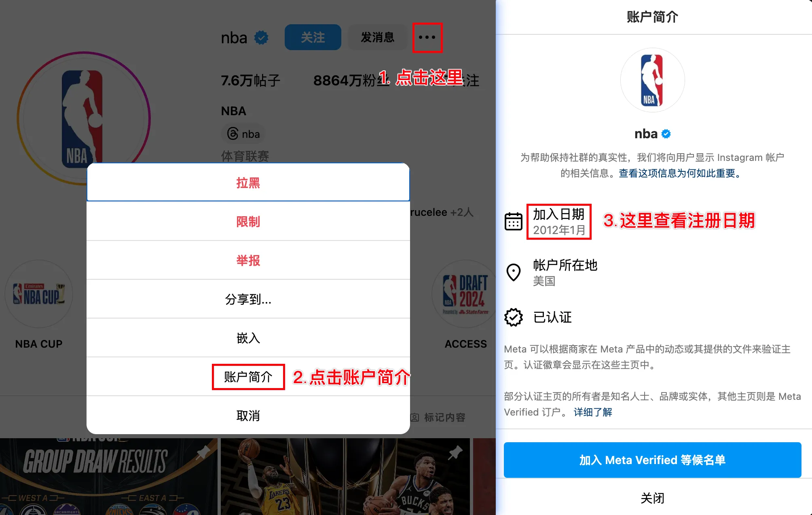The width and height of the screenshot is (812, 515).
Task: Open the NBA CUP story highlight
Action: click(x=39, y=294)
